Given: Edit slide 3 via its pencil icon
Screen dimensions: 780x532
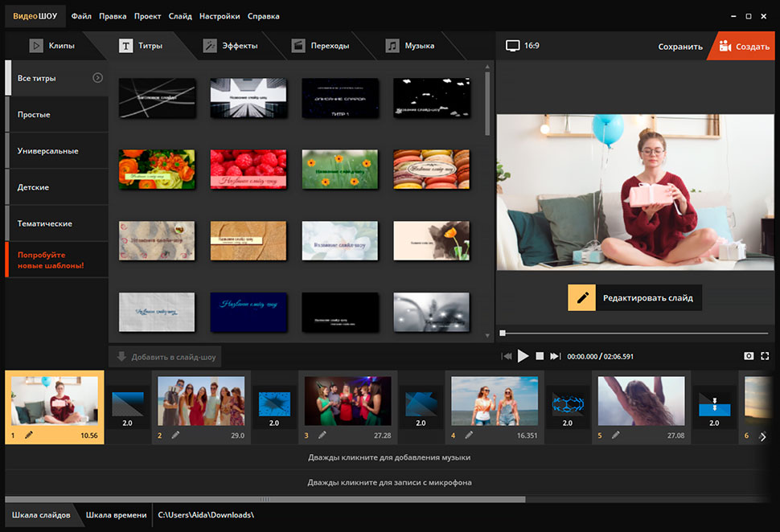Looking at the screenshot, I should (322, 435).
